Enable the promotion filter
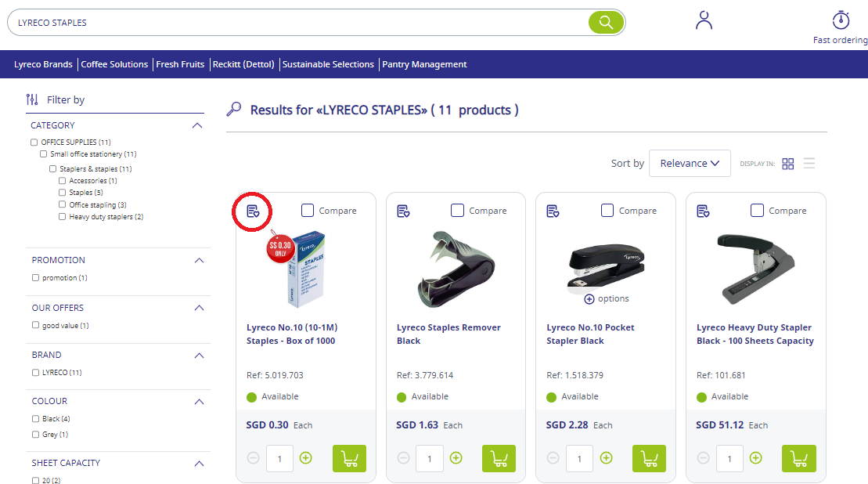This screenshot has height=484, width=868. (x=35, y=277)
